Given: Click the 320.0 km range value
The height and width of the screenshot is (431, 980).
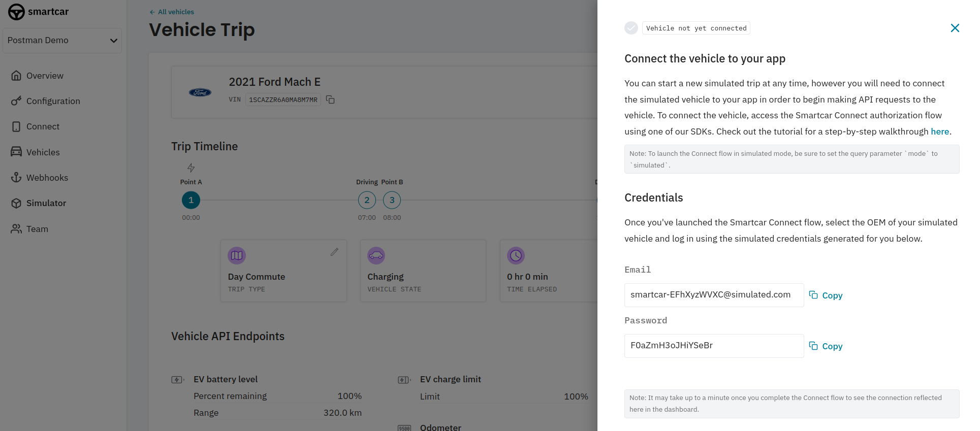Looking at the screenshot, I should coord(342,413).
